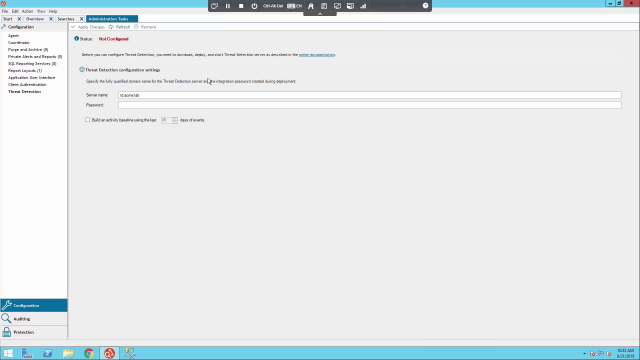Click Remove in the toolbar
Viewport: 640px width, 360px height.
145,27
